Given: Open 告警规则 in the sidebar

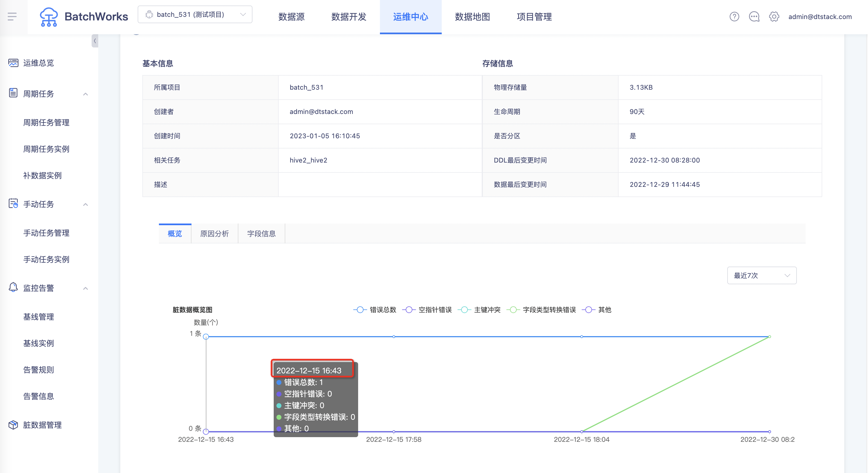Looking at the screenshot, I should click(x=38, y=370).
